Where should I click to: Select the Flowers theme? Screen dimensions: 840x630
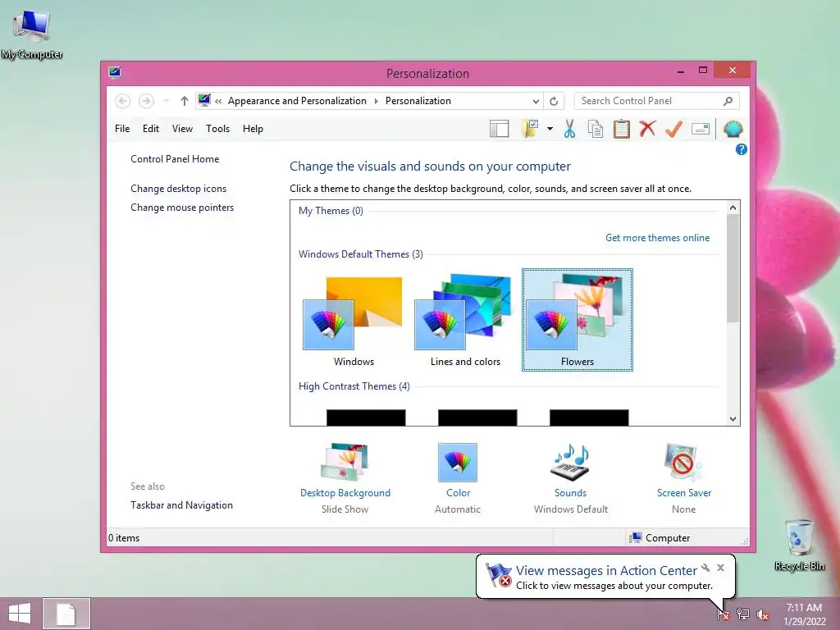[x=577, y=321]
